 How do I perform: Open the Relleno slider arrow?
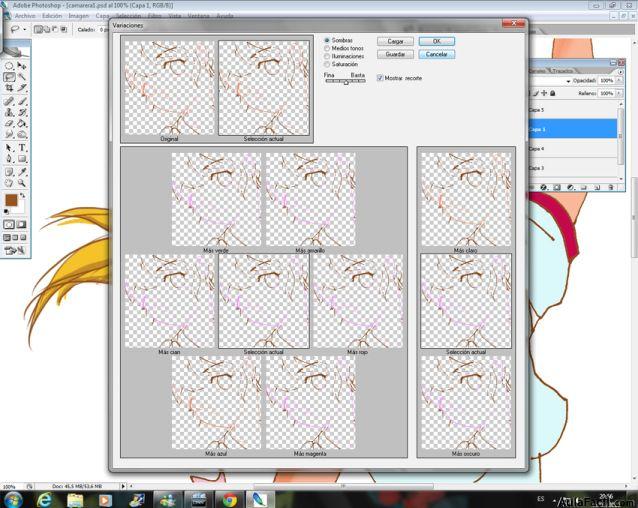pyautogui.click(x=619, y=93)
